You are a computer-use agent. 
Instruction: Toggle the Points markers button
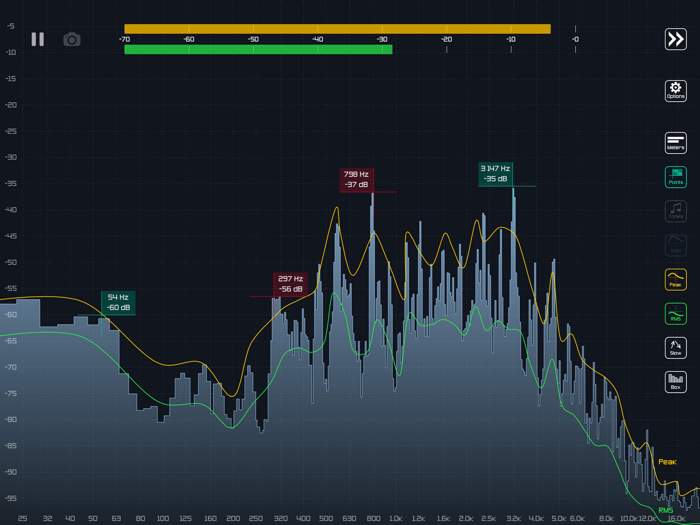676,177
